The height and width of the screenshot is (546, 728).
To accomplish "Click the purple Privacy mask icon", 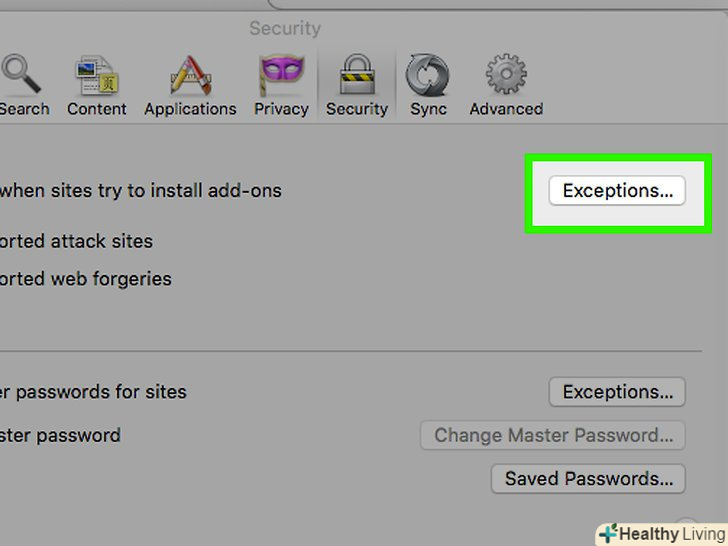I will [x=281, y=76].
